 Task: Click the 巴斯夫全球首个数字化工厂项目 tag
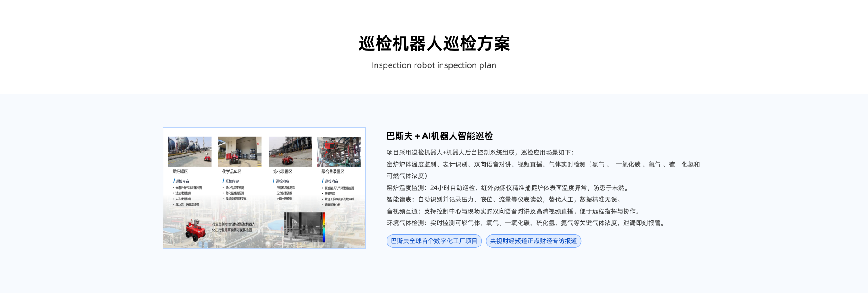434,241
